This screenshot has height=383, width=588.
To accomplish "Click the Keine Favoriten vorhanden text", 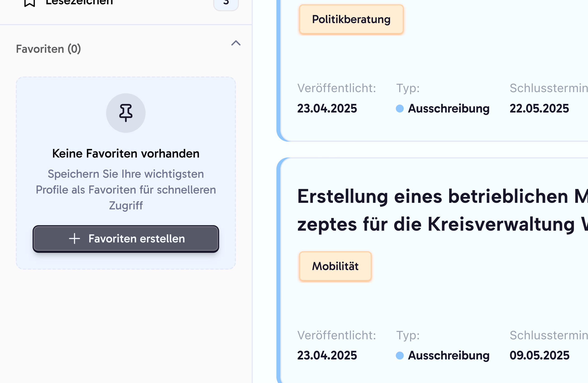I will pyautogui.click(x=126, y=153).
